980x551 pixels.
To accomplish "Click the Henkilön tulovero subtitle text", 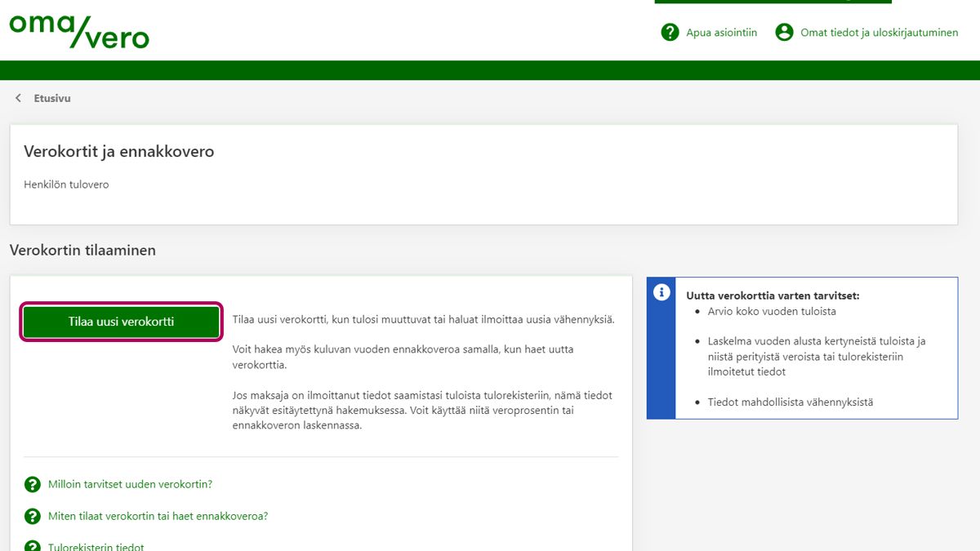I will tap(66, 184).
